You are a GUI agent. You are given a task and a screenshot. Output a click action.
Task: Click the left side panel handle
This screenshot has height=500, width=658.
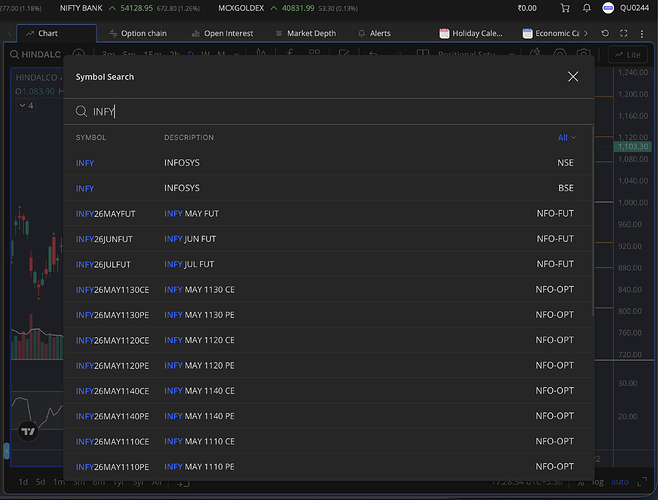point(6,450)
